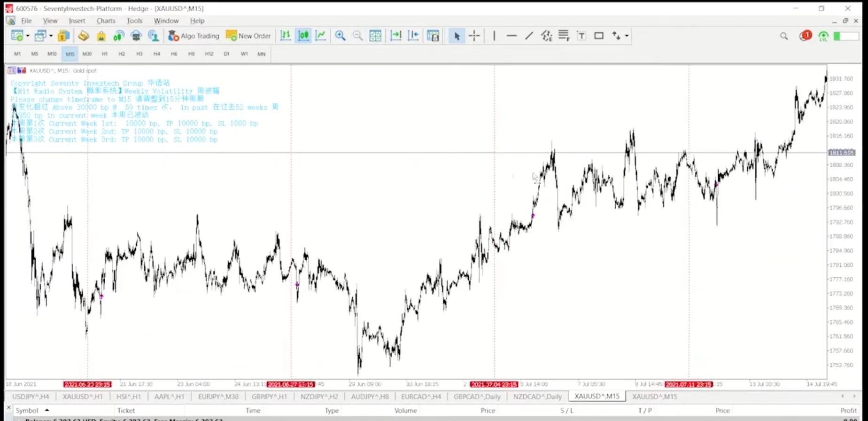Tile chart windows with grid icon
868x421 pixels.
click(375, 36)
